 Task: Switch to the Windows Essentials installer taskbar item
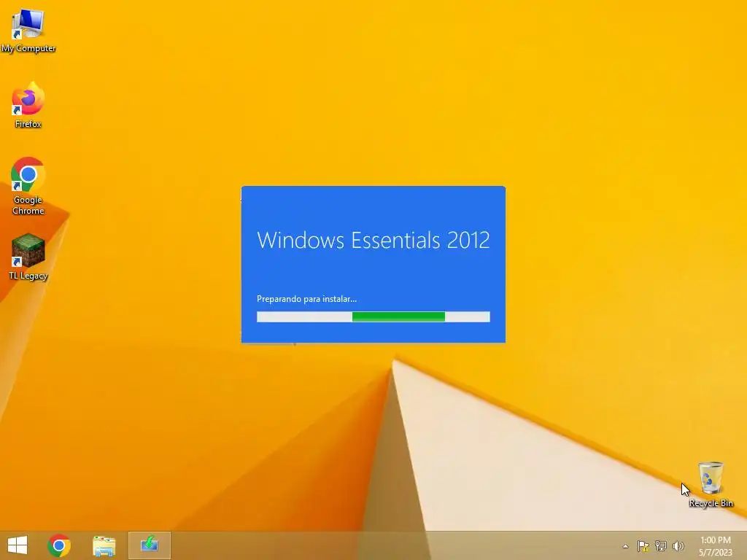pos(149,545)
